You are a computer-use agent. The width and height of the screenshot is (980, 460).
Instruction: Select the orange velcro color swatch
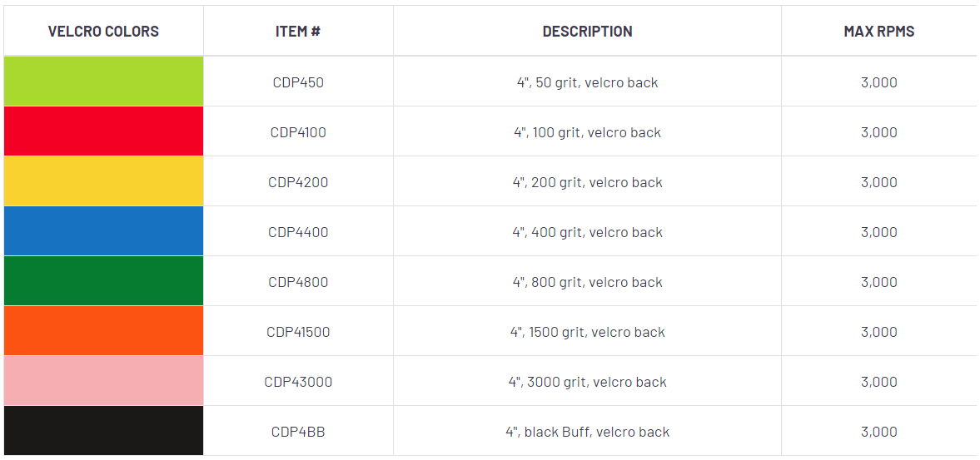[x=103, y=331]
